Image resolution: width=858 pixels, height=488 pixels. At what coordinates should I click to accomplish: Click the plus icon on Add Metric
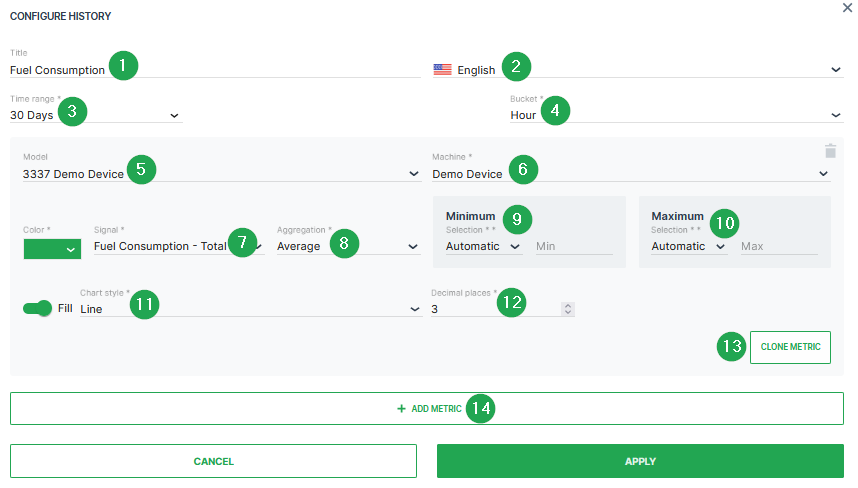tap(401, 409)
